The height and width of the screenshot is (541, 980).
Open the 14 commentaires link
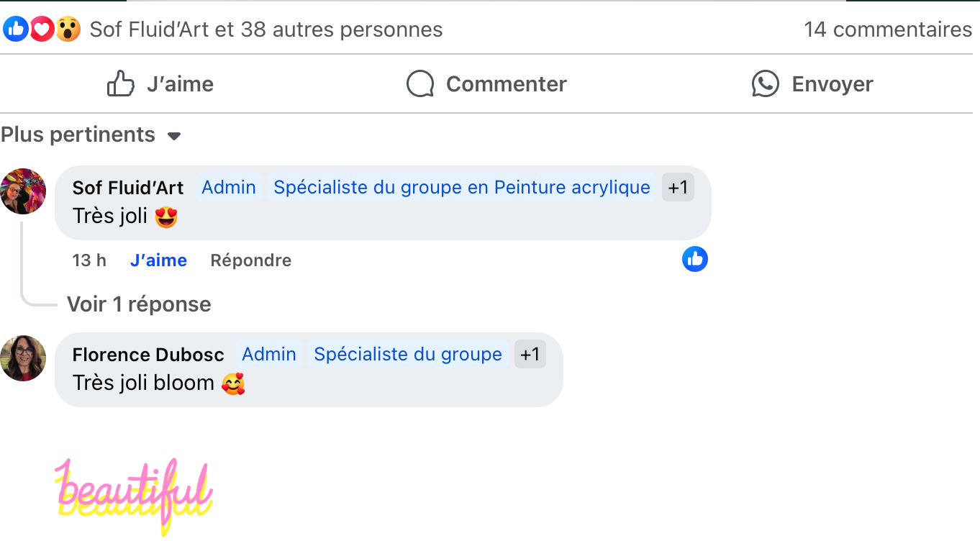(887, 29)
